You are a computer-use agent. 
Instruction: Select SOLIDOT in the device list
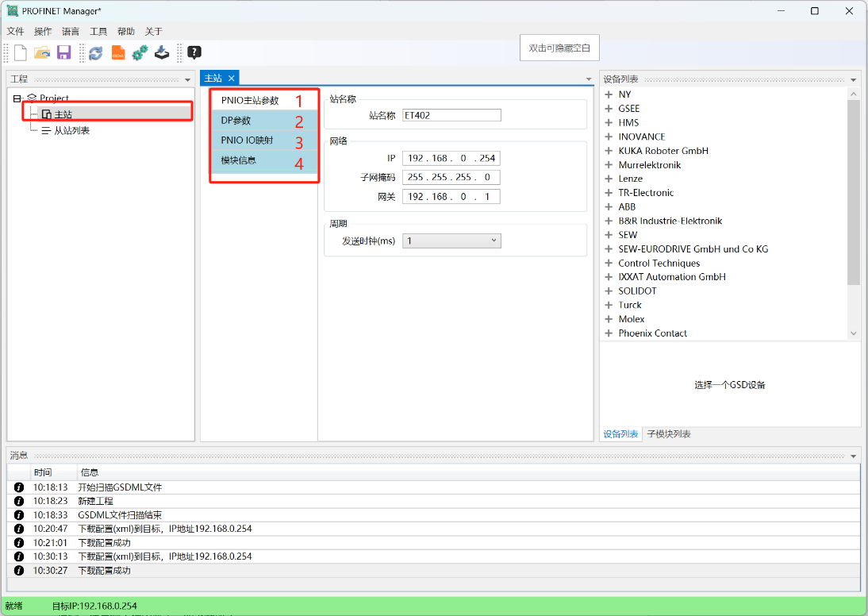(637, 291)
